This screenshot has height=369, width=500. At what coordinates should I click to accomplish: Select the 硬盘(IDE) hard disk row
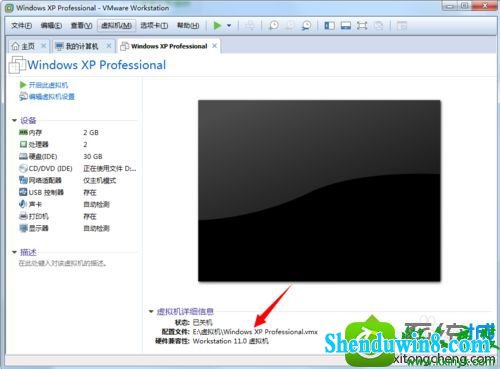pyautogui.click(x=77, y=156)
